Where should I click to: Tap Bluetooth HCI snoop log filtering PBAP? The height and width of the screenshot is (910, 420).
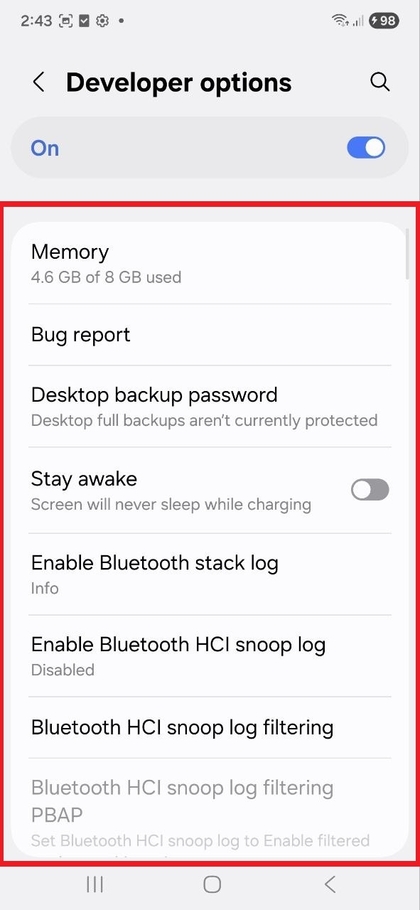click(x=209, y=808)
